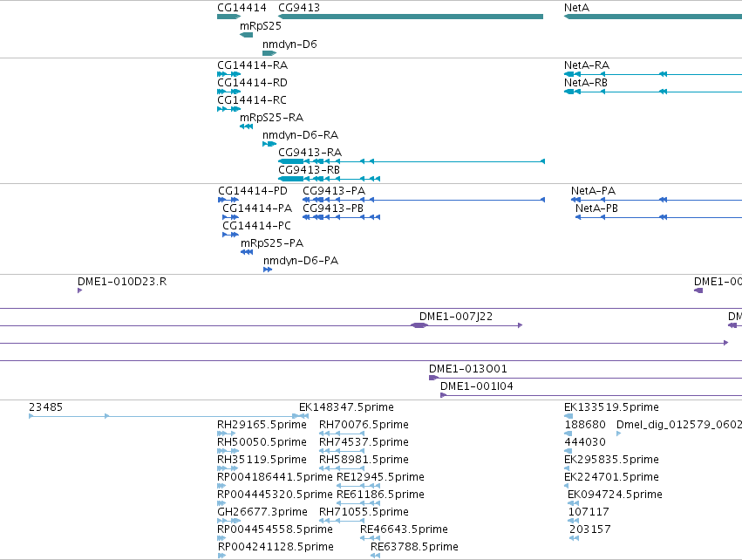
Task: Select EST RH35119.5prime
Action: click(262, 460)
